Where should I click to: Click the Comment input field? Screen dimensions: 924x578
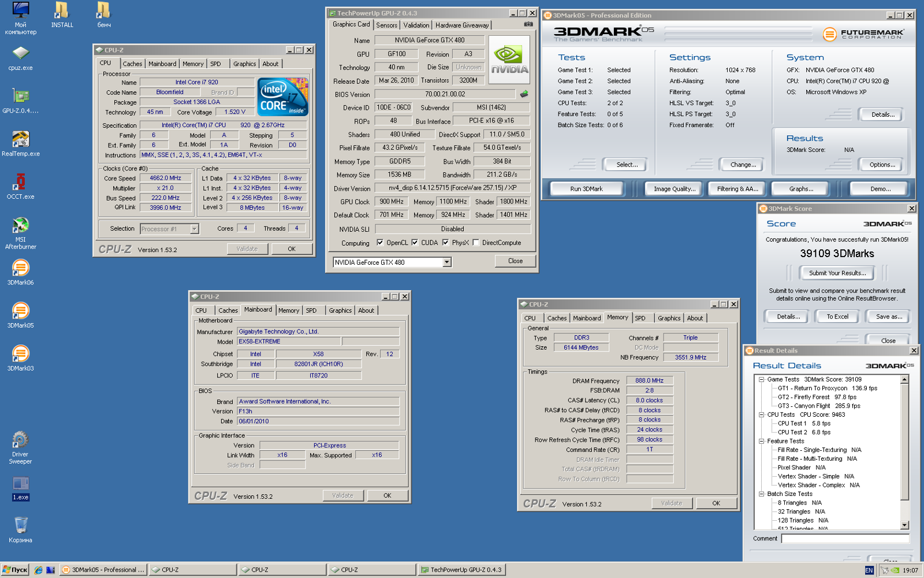click(x=845, y=539)
